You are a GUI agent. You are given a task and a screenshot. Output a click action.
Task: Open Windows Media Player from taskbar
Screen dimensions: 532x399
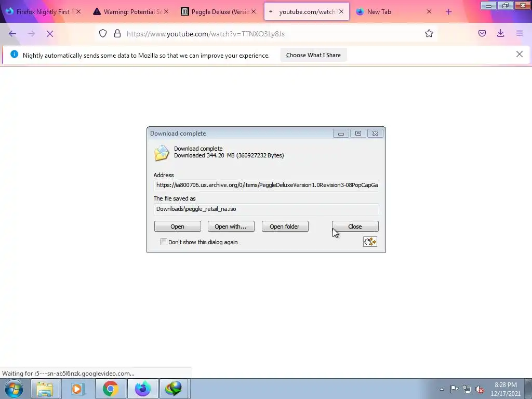click(x=77, y=389)
